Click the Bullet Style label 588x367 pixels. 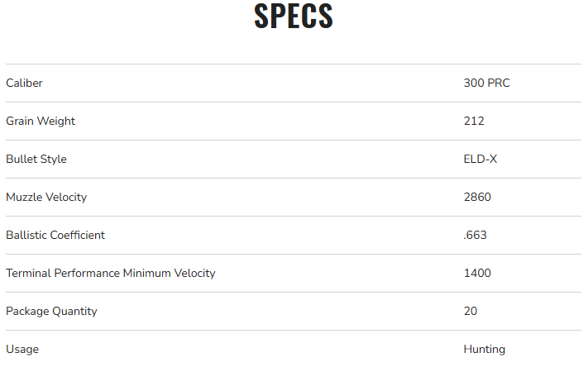(36, 159)
